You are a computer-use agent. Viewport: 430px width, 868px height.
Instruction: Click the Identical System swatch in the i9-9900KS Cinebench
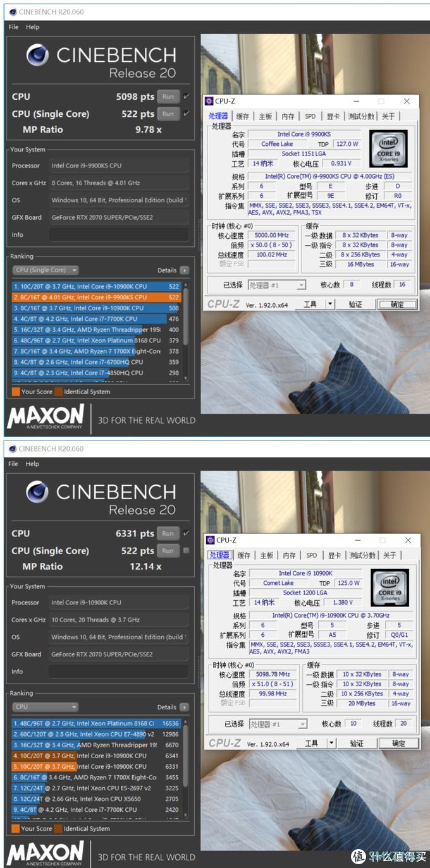tap(58, 392)
